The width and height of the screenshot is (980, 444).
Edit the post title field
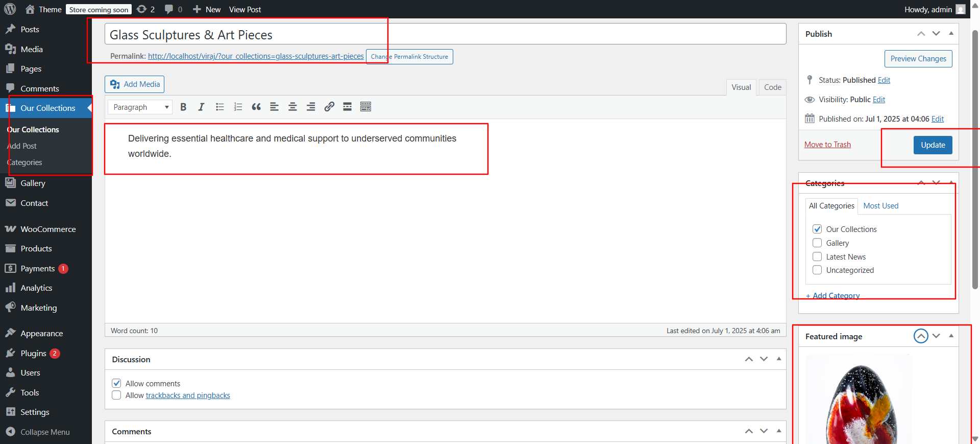pos(446,34)
